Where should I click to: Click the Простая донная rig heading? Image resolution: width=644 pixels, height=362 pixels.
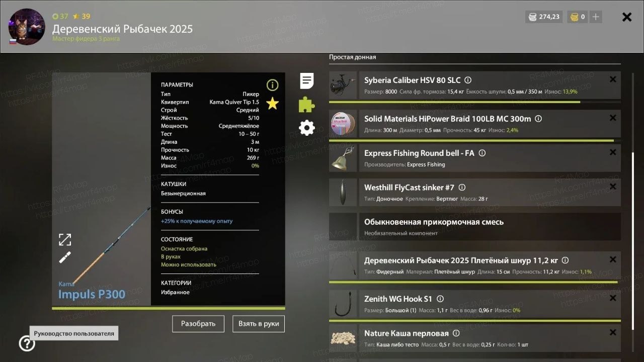click(353, 57)
